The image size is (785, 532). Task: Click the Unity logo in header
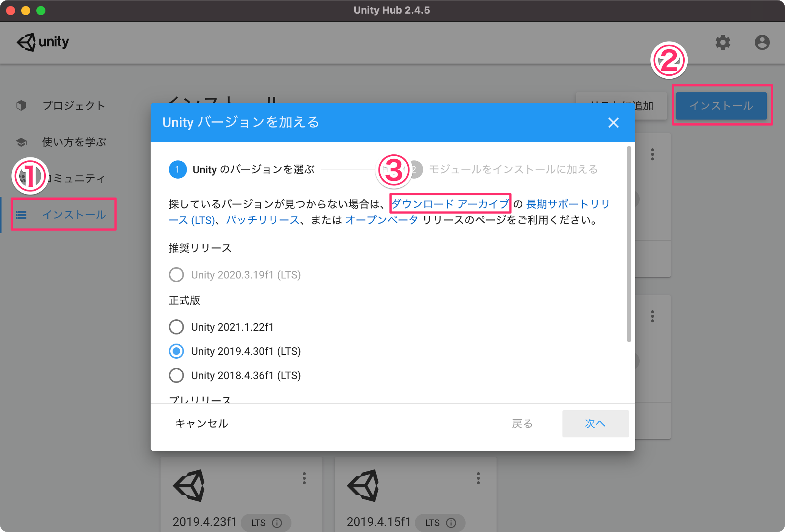pos(43,42)
